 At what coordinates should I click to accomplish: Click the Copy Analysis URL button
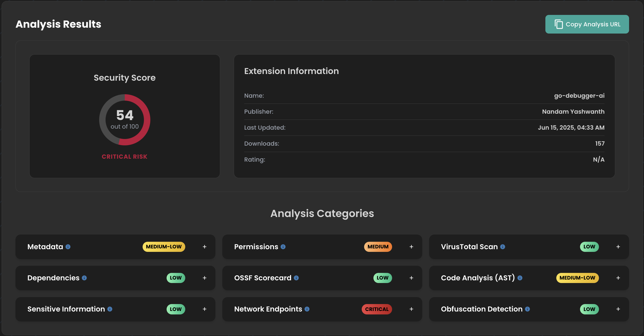[587, 24]
